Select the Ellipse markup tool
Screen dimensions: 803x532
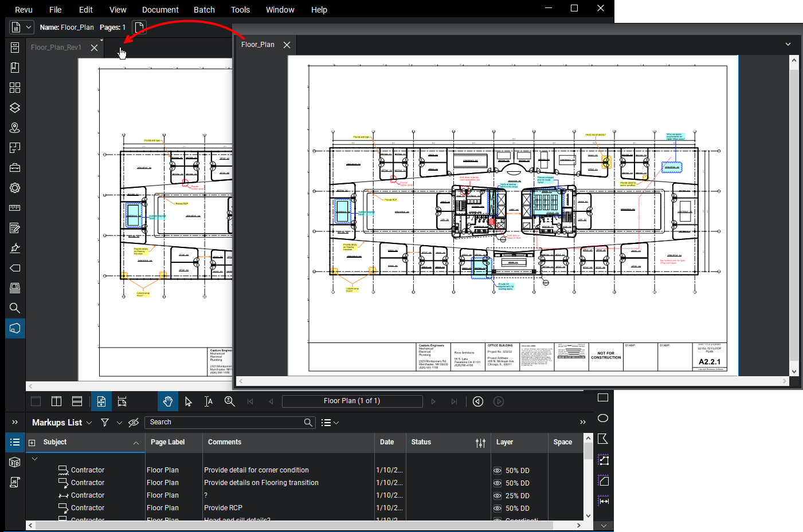point(603,418)
